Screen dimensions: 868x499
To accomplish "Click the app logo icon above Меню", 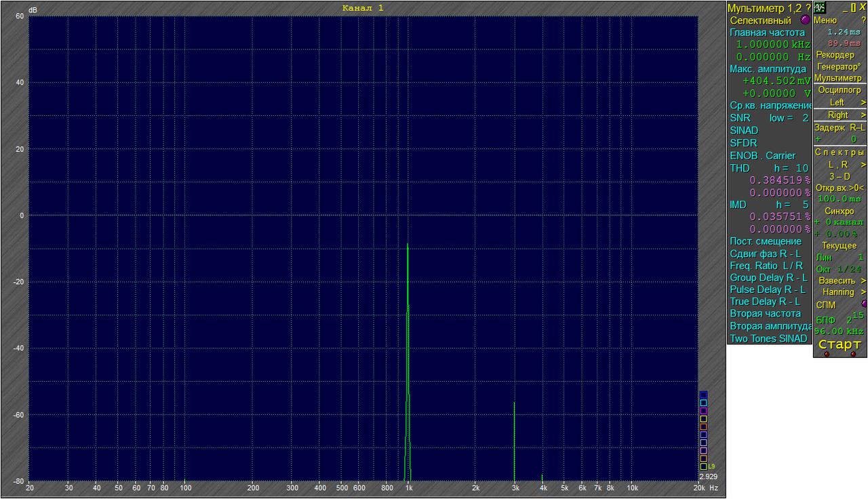I will point(819,7).
